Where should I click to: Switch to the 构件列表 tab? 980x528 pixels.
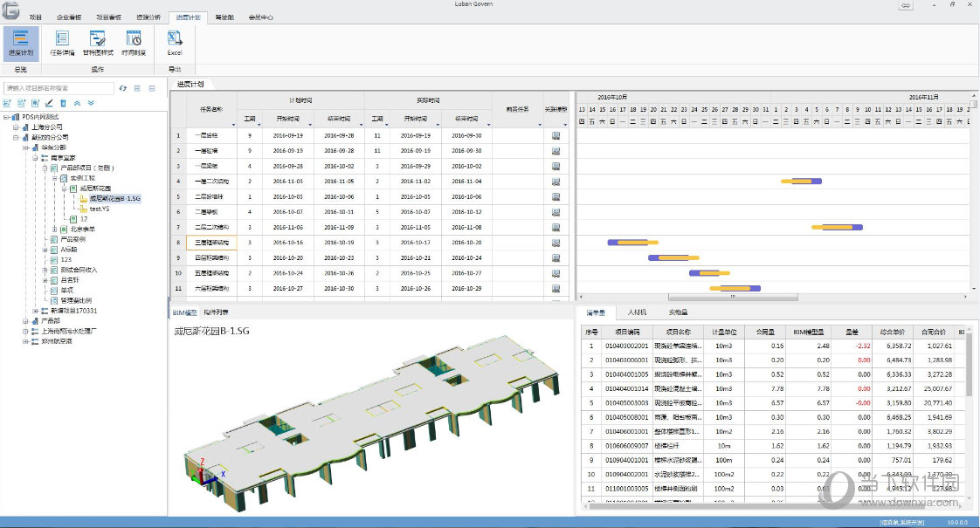(x=216, y=312)
